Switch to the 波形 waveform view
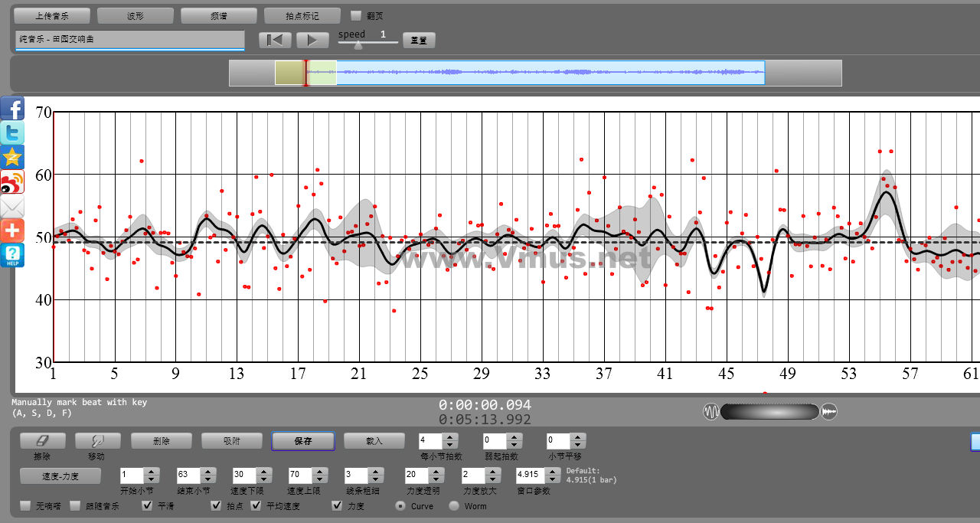Image resolution: width=980 pixels, height=523 pixels. tap(135, 15)
